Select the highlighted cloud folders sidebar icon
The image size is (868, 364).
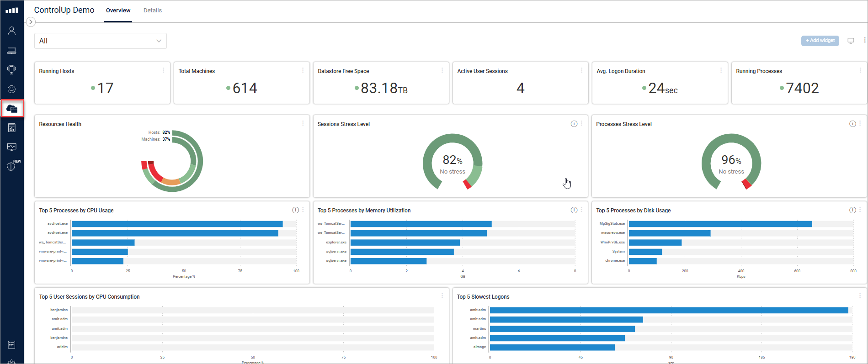pos(12,109)
